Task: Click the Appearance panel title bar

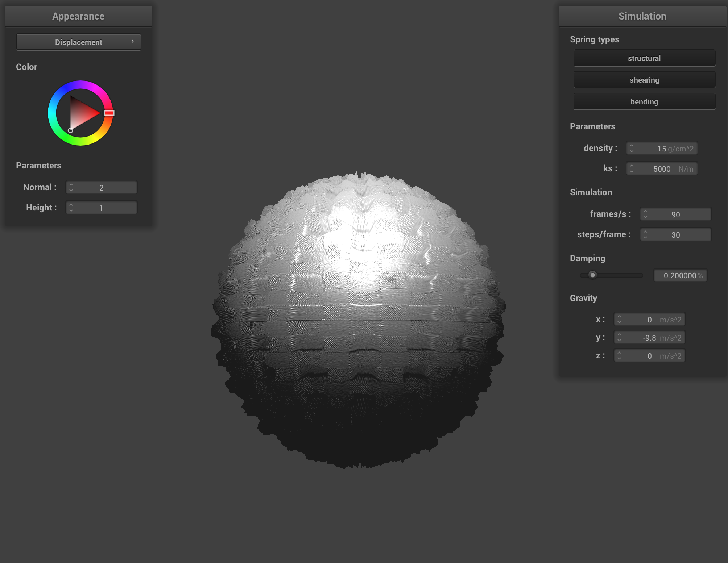Action: [x=79, y=16]
